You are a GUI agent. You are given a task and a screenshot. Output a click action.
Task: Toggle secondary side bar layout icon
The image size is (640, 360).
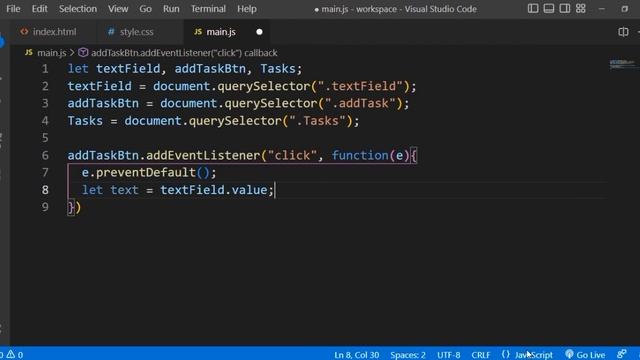(x=564, y=9)
